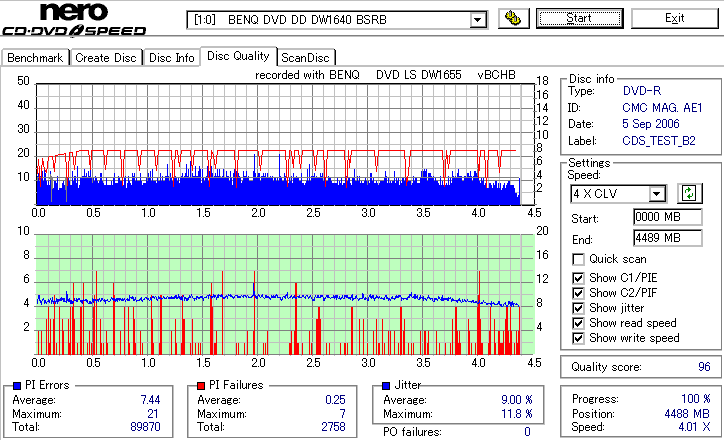The image size is (724, 441).
Task: Click Jitter maximum 11.8 %
Action: pyautogui.click(x=517, y=414)
